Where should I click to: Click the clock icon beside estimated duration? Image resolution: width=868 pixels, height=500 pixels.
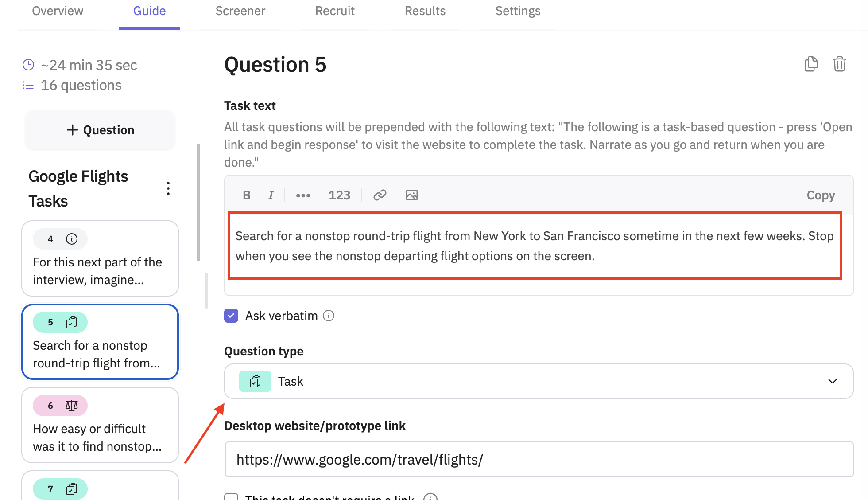tap(28, 65)
